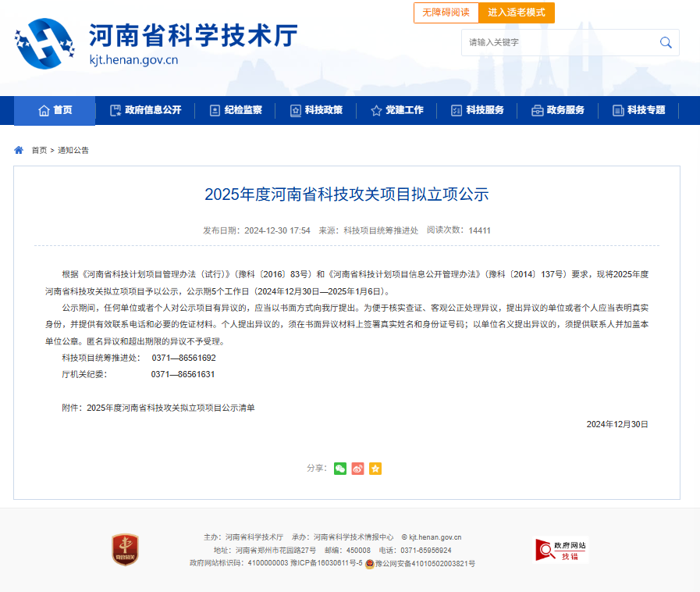700x592 pixels.
Task: Open the 首页 navigation tab
Action: 55,110
